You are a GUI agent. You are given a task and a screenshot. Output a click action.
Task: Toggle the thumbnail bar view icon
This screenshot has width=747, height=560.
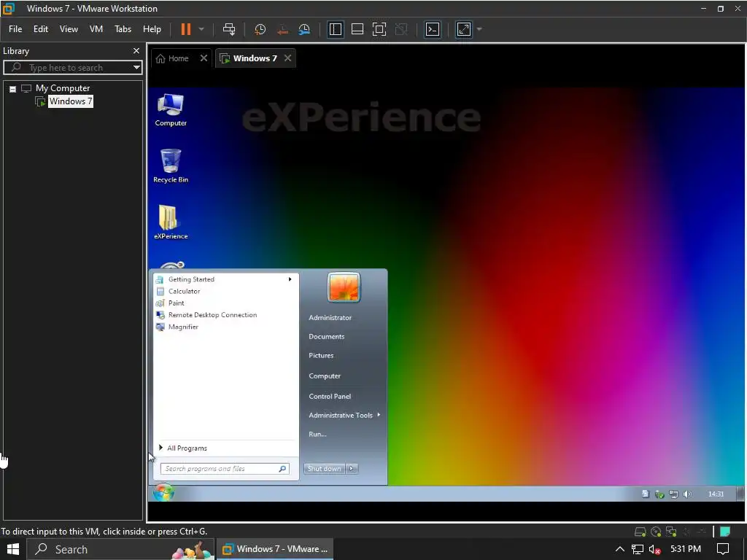(x=357, y=29)
